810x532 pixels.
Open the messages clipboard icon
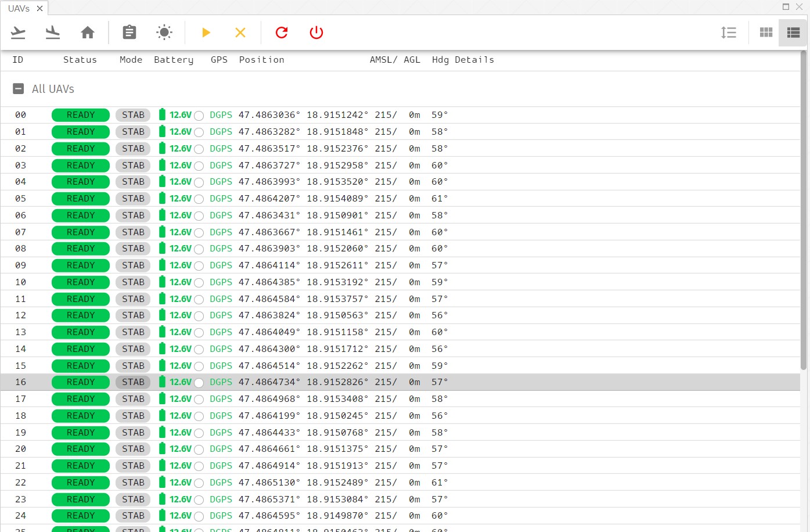(129, 33)
